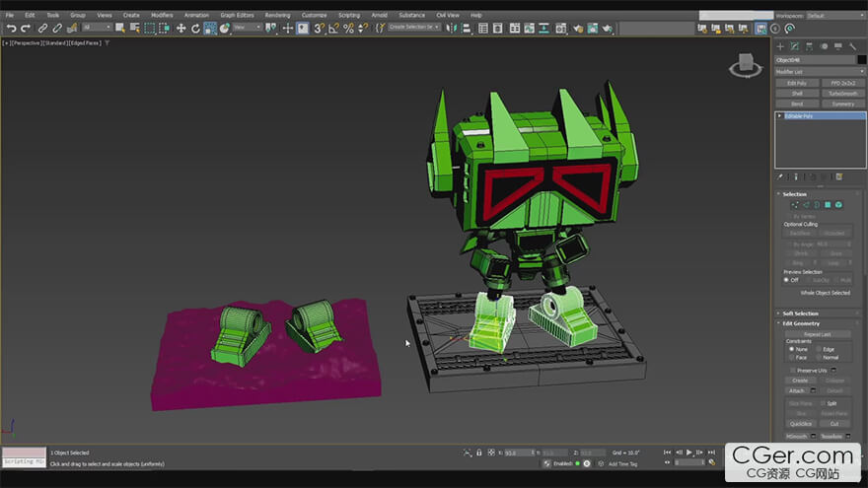Open the Rendering menu
The width and height of the screenshot is (868, 488).
[277, 15]
